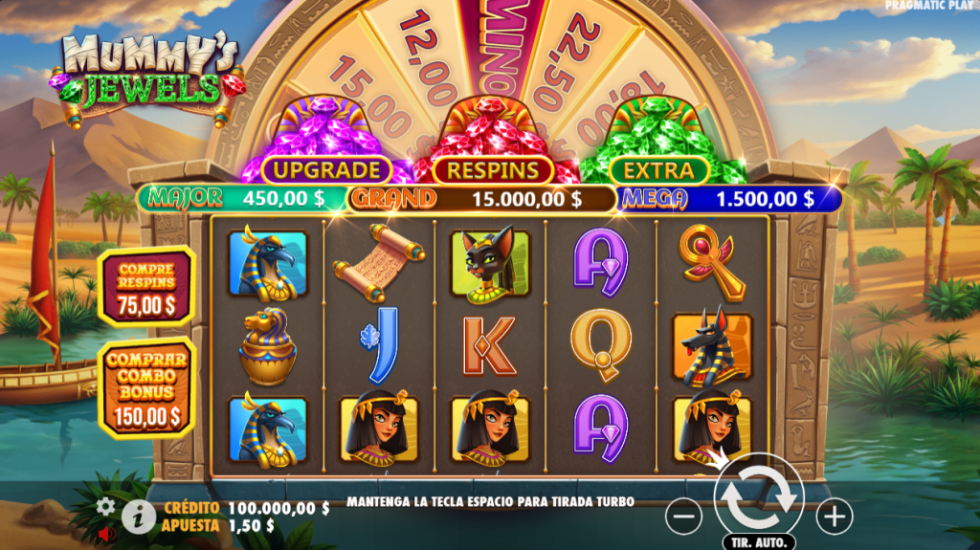The height and width of the screenshot is (550, 980).
Task: Open TIR. AUTO. autoplay options
Action: point(759,542)
